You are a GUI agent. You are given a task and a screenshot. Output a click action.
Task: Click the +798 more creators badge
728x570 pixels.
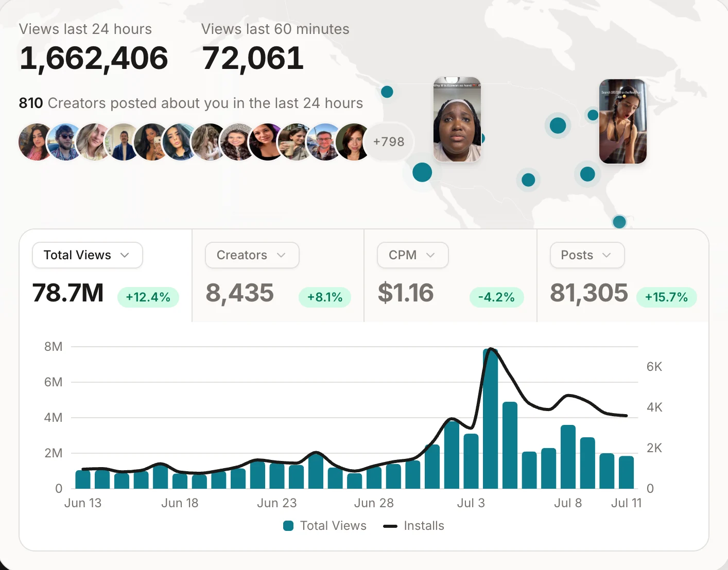click(x=389, y=141)
